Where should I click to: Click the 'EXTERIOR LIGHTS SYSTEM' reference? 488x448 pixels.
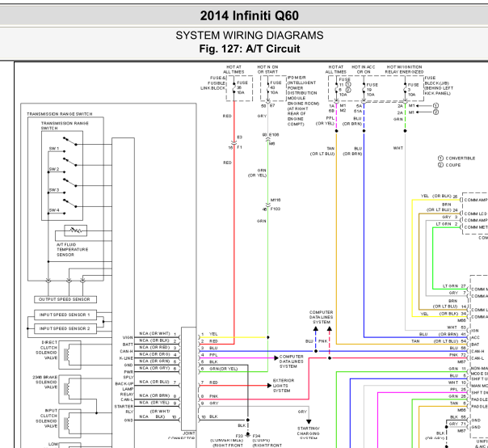pos(284,386)
